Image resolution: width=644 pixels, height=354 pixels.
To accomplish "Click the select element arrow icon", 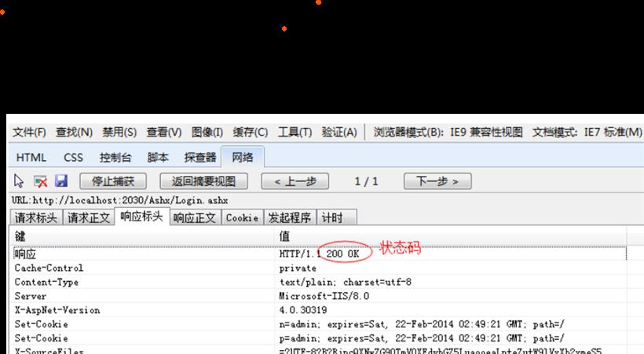I will (20, 181).
